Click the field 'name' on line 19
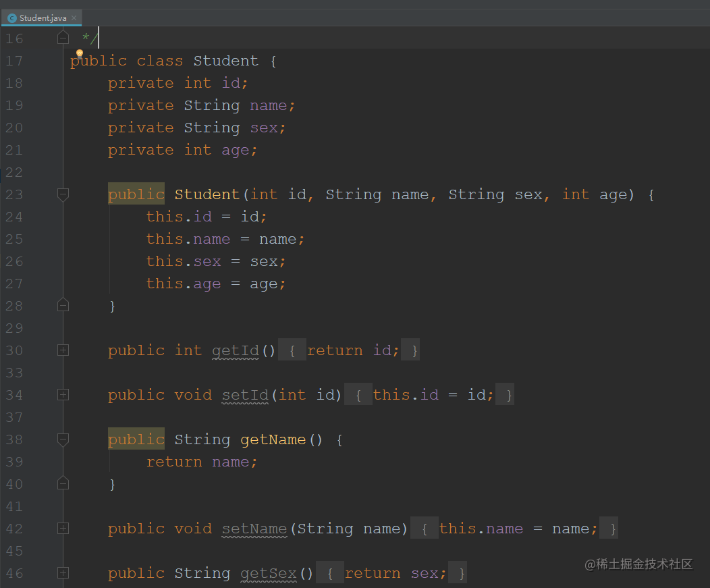710x588 pixels. [269, 105]
